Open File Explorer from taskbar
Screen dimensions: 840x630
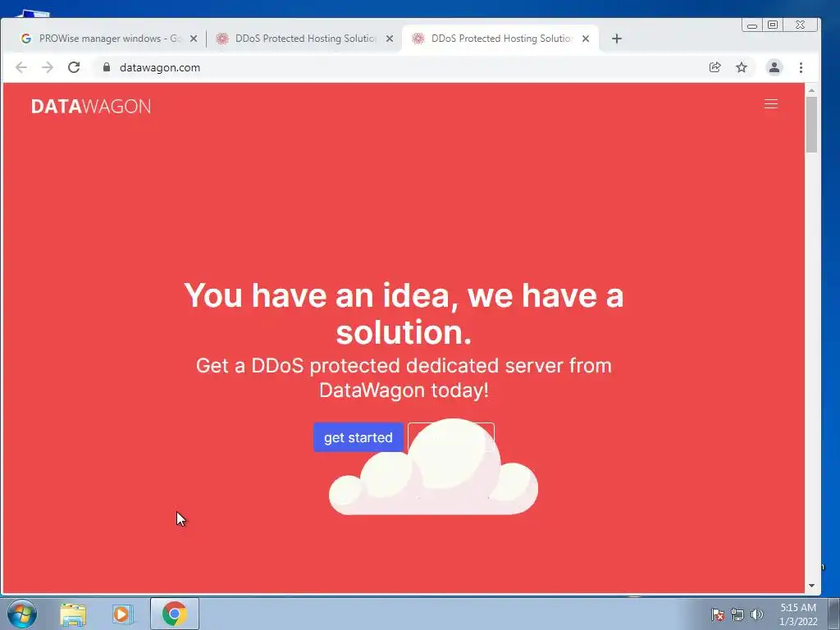click(73, 614)
